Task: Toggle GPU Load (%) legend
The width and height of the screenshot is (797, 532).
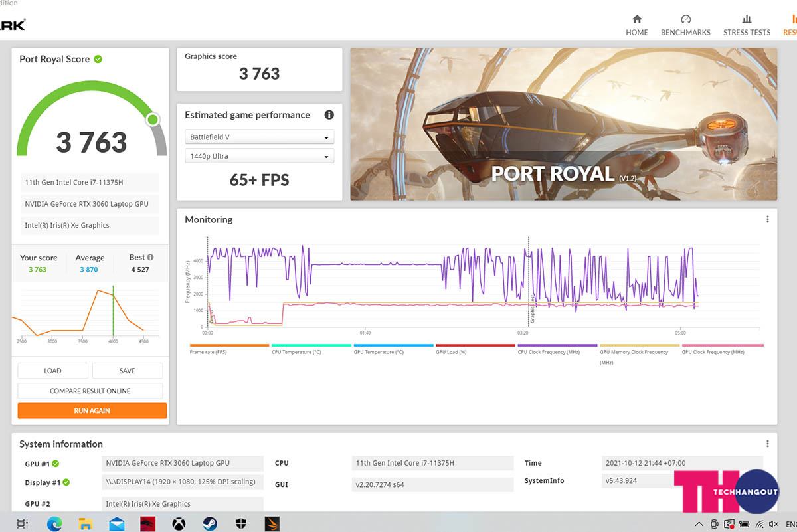Action: click(x=475, y=349)
